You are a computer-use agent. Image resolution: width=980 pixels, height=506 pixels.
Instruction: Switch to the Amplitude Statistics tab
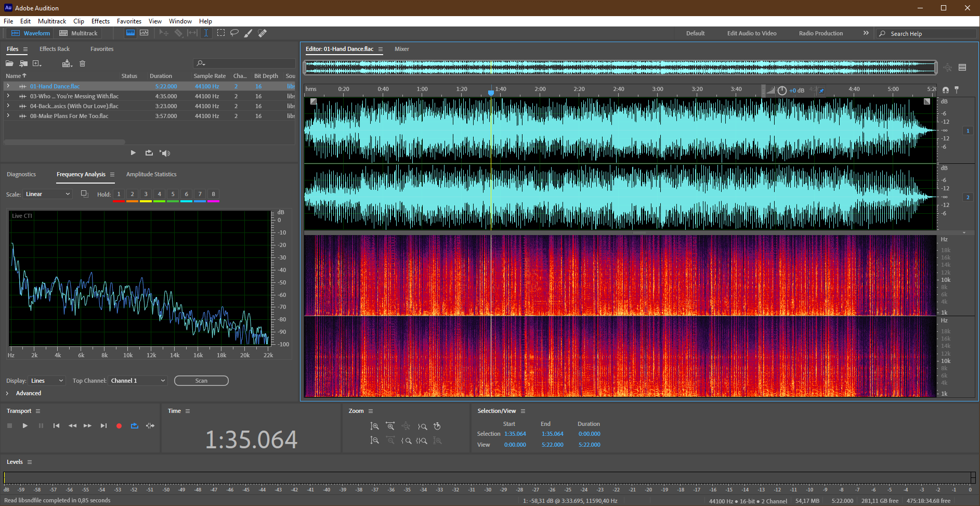pos(151,174)
